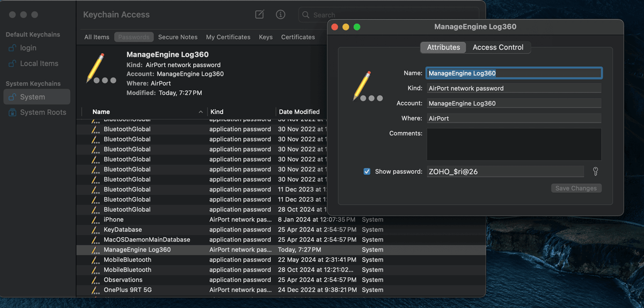
Task: Open the Secure Notes category tab
Action: (x=178, y=37)
